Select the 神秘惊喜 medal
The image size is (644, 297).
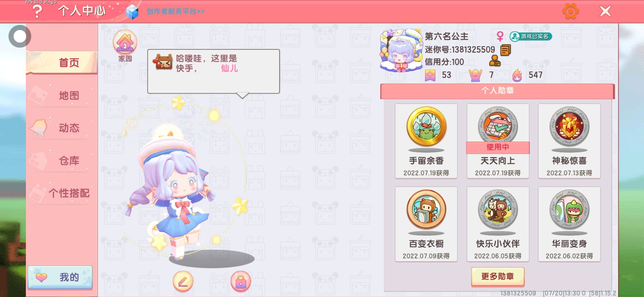coord(569,141)
